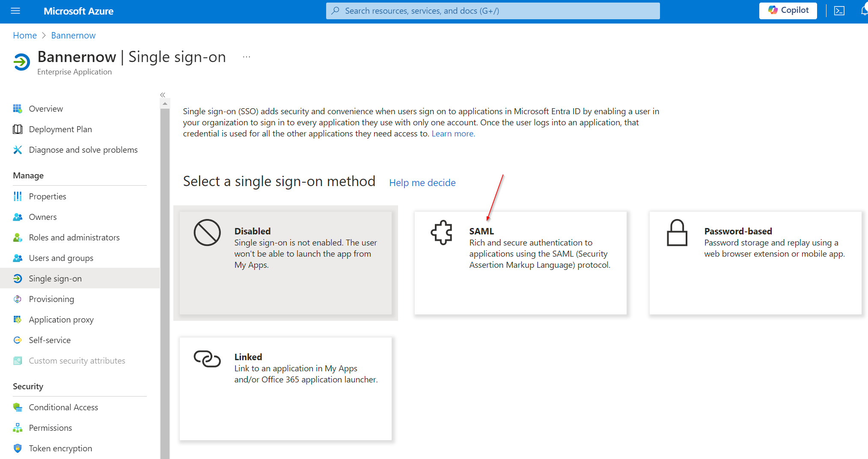This screenshot has height=459, width=868.
Task: Choose the SAML sign-on method title
Action: (x=482, y=231)
